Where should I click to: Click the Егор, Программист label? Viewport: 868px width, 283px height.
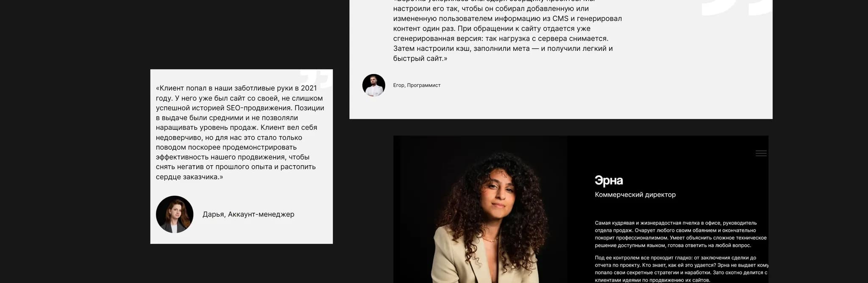(x=417, y=85)
